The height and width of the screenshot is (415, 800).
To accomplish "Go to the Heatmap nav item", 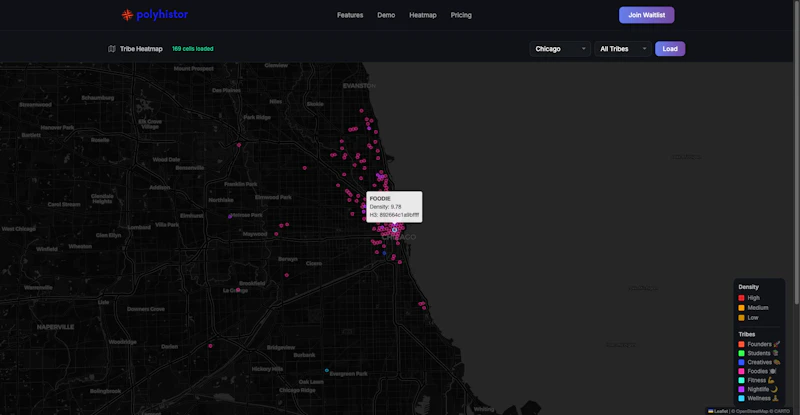I will coord(422,15).
